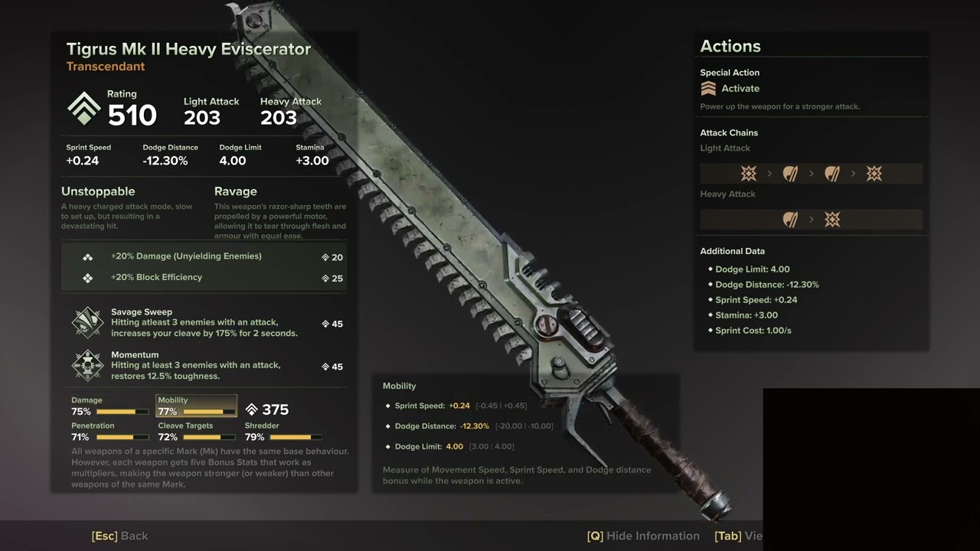Click the Q Hide Information button
980x551 pixels.
[x=643, y=536]
